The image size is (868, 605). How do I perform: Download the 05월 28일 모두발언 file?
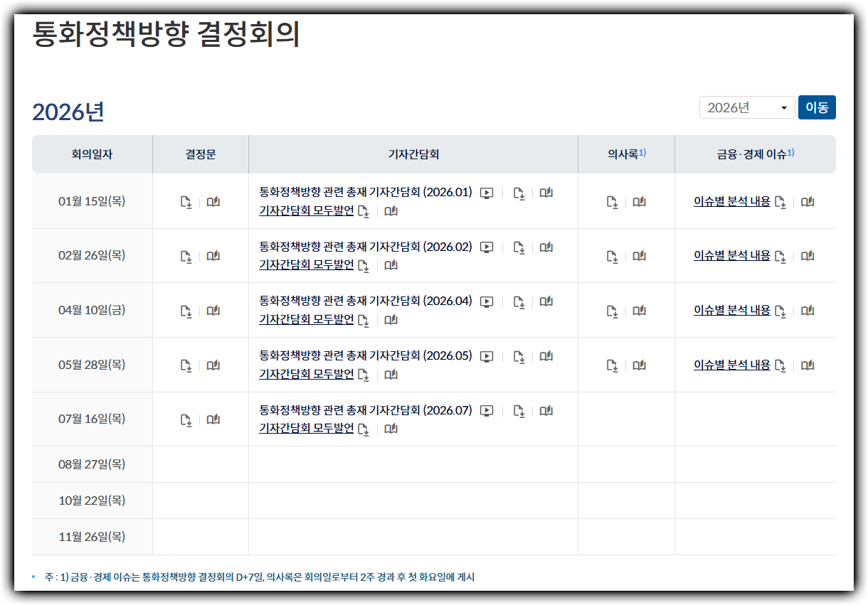tap(364, 375)
